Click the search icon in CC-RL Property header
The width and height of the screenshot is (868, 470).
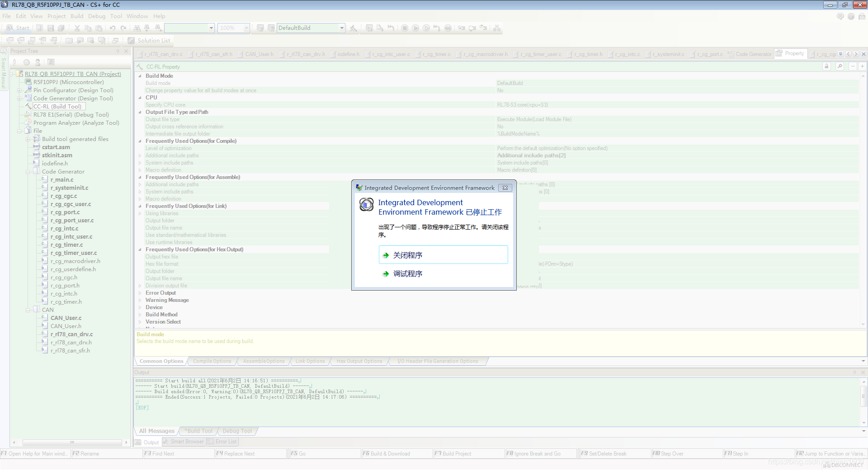[x=840, y=66]
